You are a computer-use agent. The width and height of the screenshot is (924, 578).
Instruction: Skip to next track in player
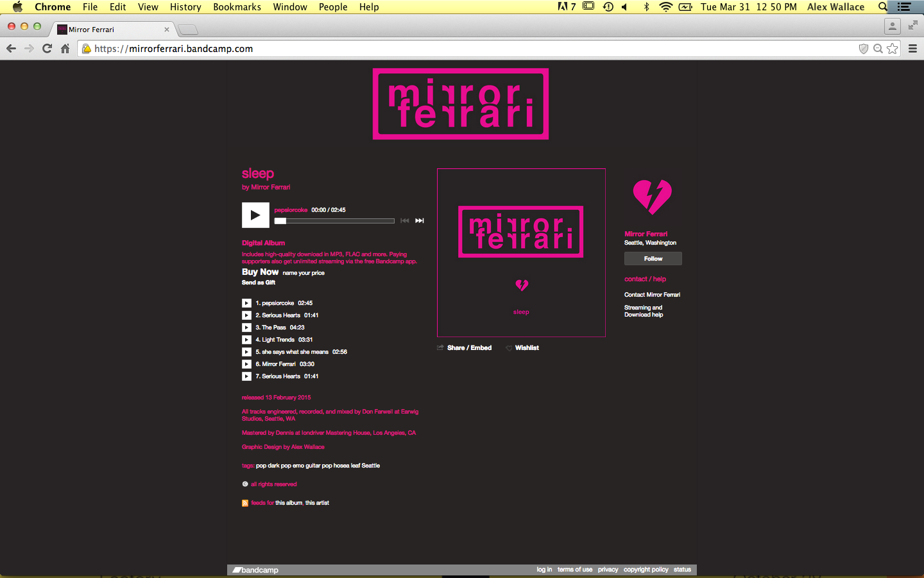tap(420, 221)
